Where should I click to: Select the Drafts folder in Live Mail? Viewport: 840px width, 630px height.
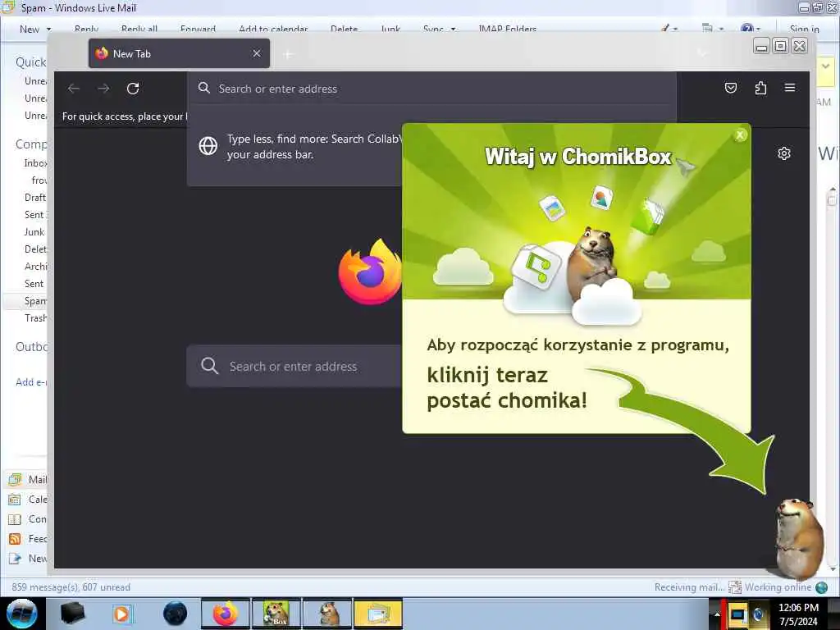(x=34, y=198)
